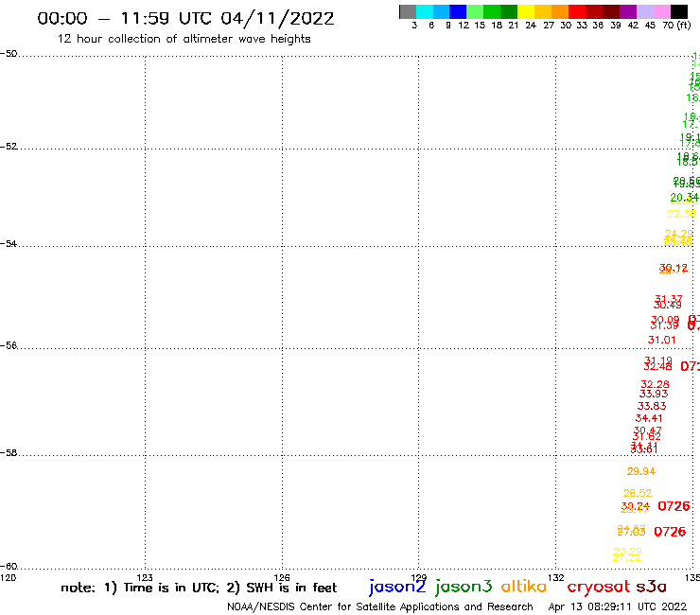Click the purple swatch in the legend
The image size is (700, 615).
pyautogui.click(x=628, y=11)
